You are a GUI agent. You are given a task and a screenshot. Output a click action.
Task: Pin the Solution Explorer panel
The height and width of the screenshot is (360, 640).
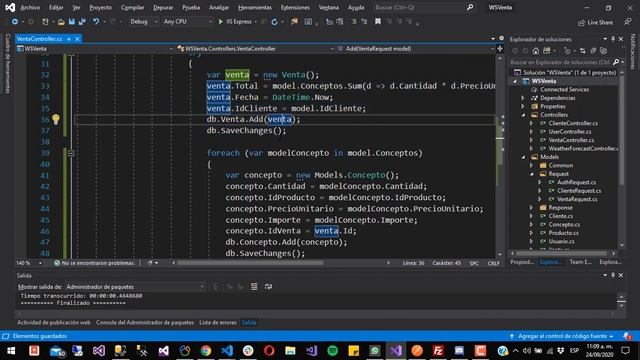tap(613, 39)
